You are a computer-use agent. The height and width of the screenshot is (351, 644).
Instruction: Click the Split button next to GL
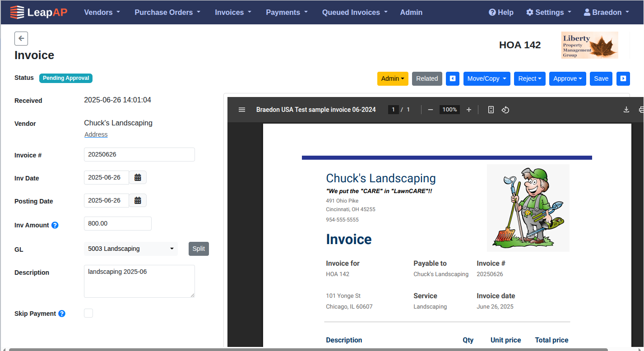199,248
